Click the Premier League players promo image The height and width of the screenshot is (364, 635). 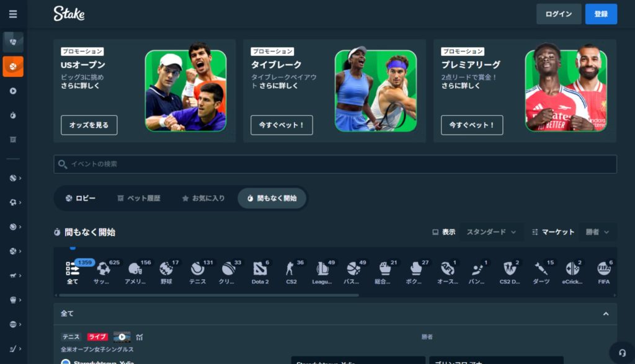coord(566,87)
